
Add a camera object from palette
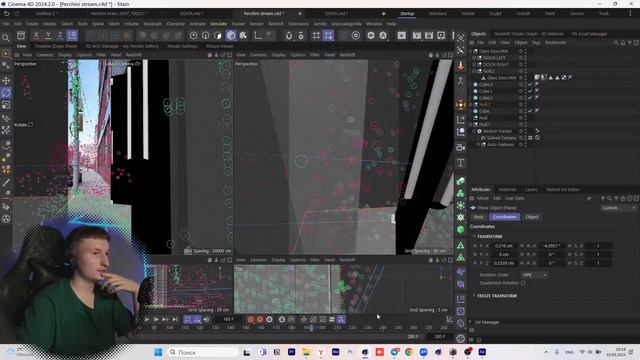point(460,147)
